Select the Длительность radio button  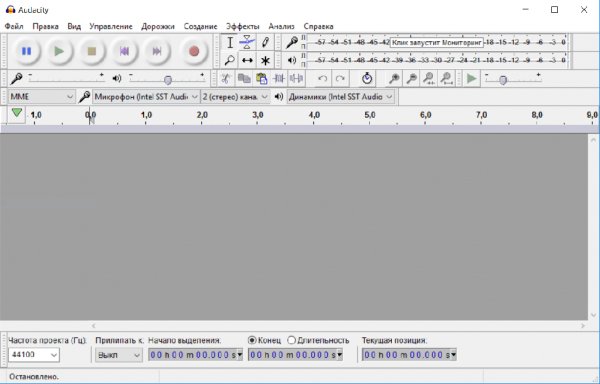click(292, 340)
